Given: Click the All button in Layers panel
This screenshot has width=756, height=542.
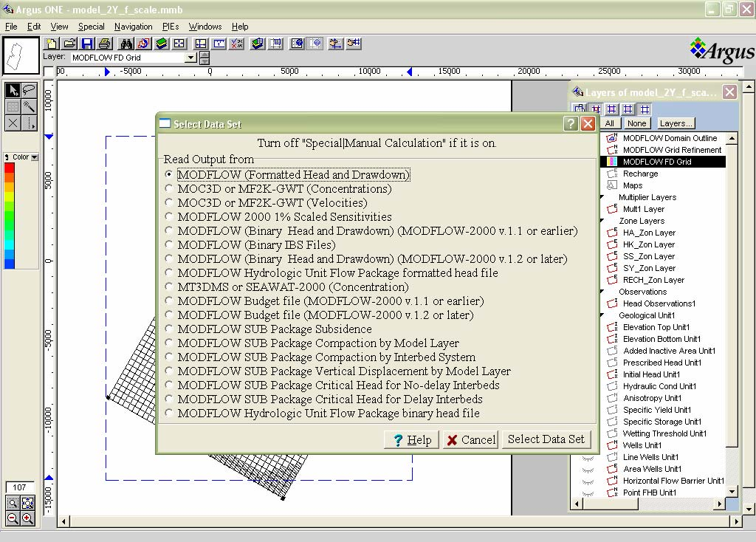Looking at the screenshot, I should (609, 123).
